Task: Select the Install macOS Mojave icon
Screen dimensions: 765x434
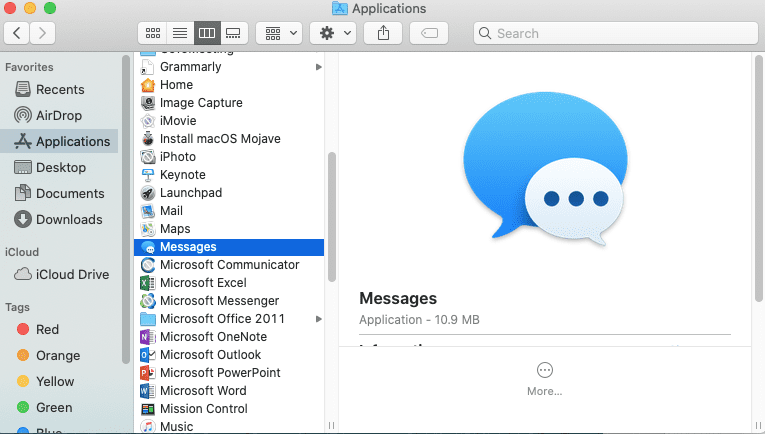Action: pyautogui.click(x=148, y=139)
